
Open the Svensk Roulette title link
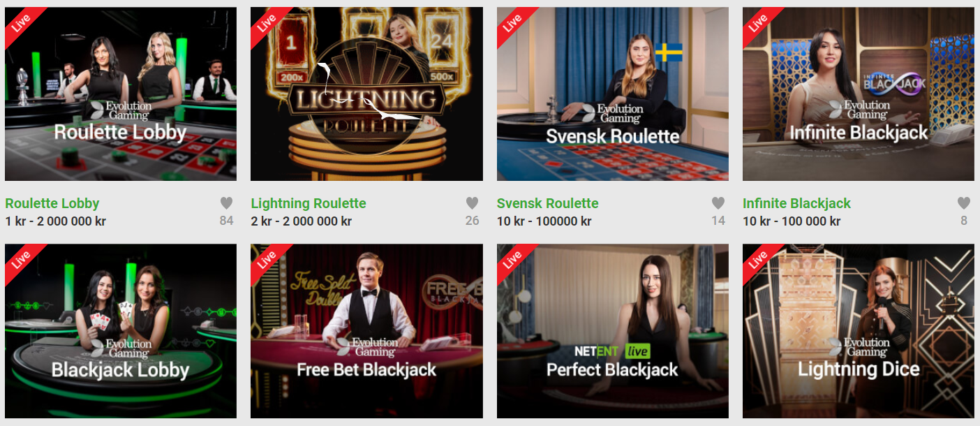click(x=548, y=203)
